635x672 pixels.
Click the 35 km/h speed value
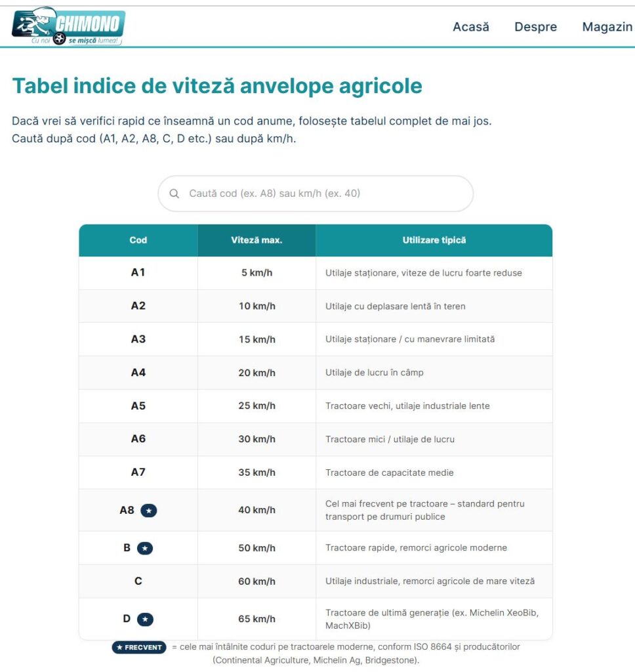click(x=256, y=472)
